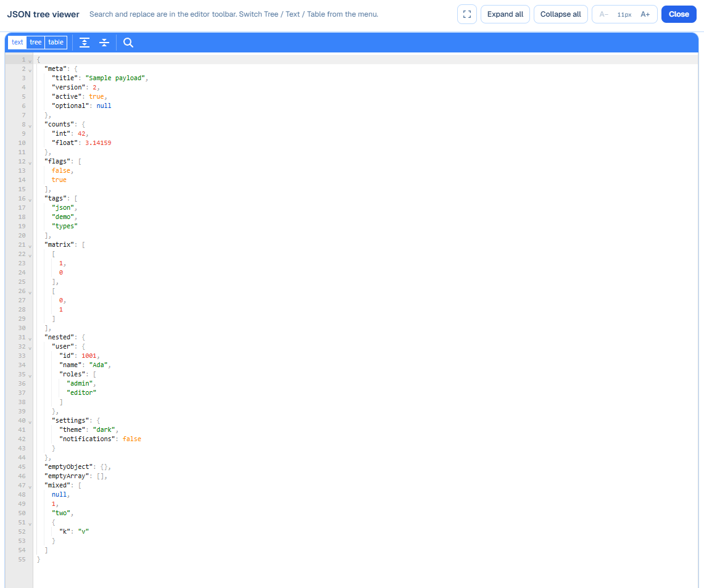The image size is (704, 588).
Task: Click the JSON tree viewer title
Action: (43, 14)
